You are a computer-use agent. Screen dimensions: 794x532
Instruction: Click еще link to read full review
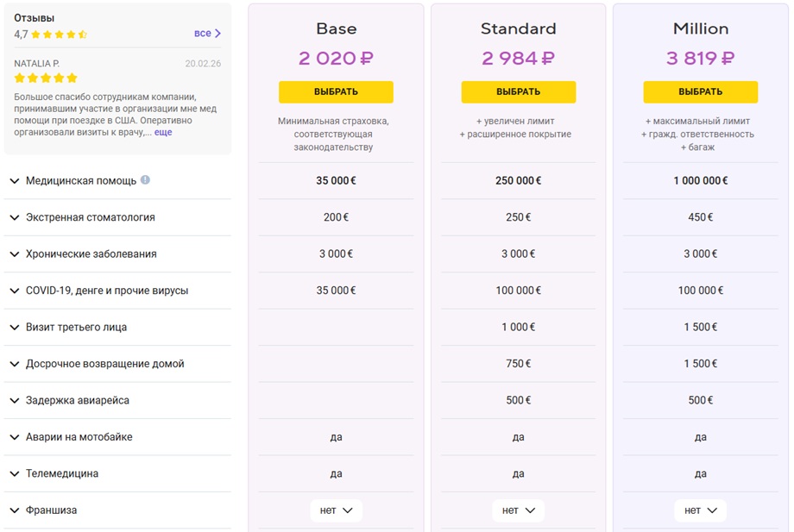click(163, 133)
